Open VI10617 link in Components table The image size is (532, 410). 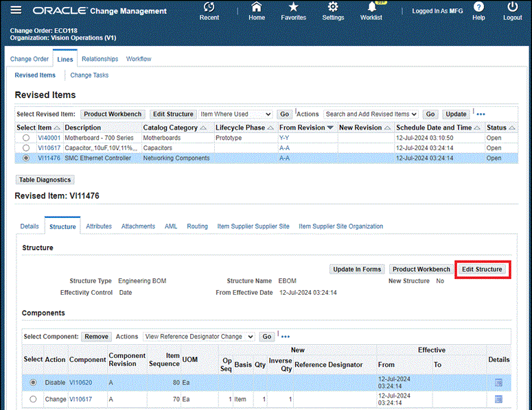tap(81, 399)
